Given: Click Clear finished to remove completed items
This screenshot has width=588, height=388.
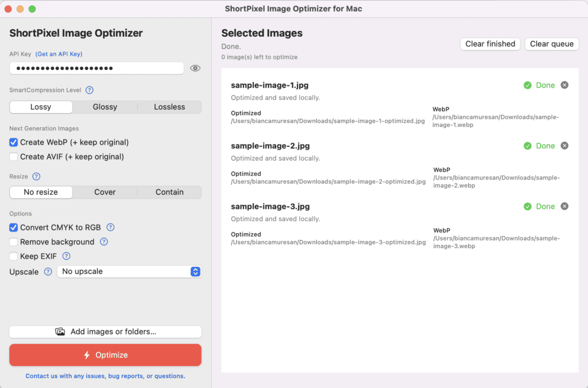Looking at the screenshot, I should [490, 44].
